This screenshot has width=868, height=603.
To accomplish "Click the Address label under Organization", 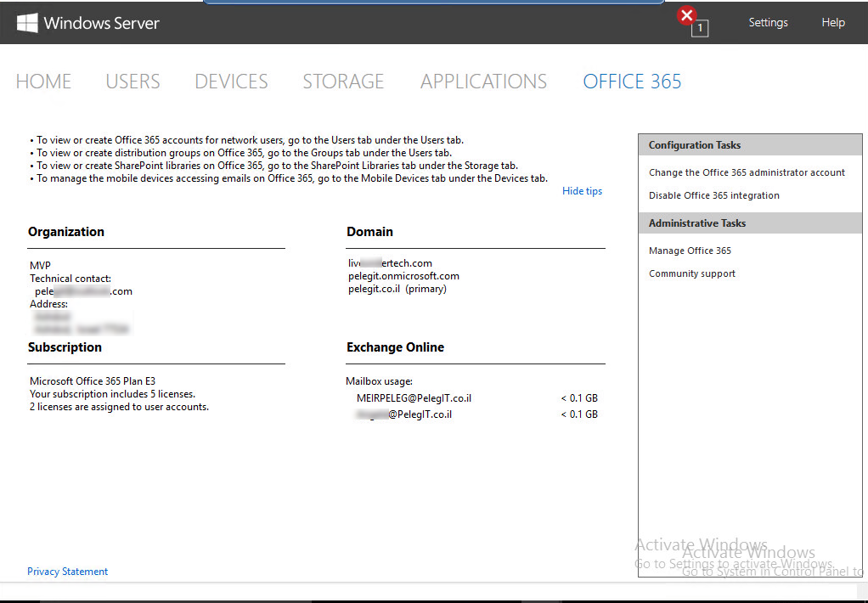I will click(x=48, y=304).
